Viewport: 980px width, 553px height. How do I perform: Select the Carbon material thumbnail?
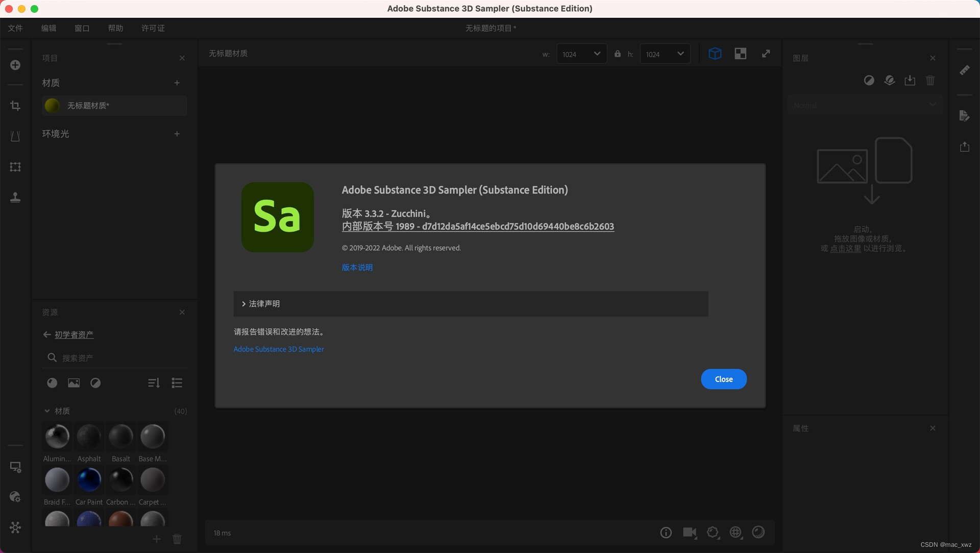coord(121,480)
